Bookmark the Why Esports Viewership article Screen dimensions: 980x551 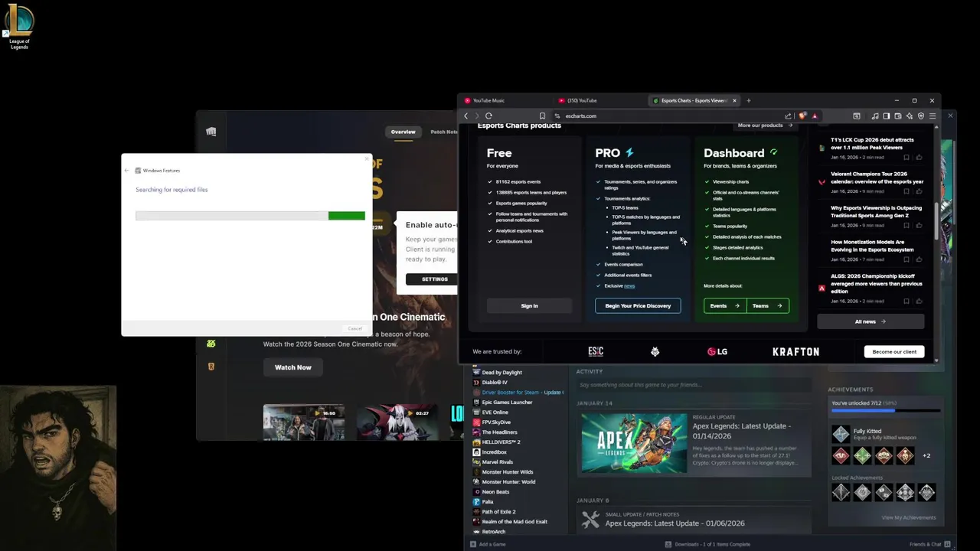click(906, 225)
